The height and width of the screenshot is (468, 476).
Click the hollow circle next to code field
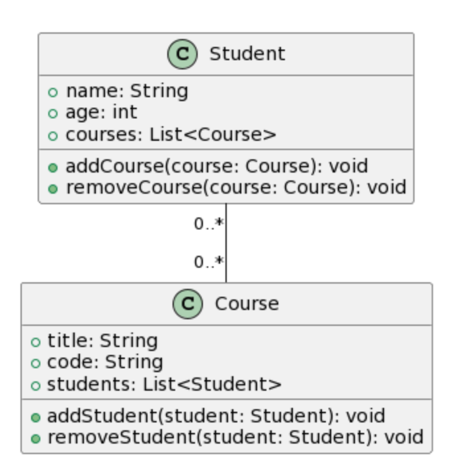coord(35,363)
